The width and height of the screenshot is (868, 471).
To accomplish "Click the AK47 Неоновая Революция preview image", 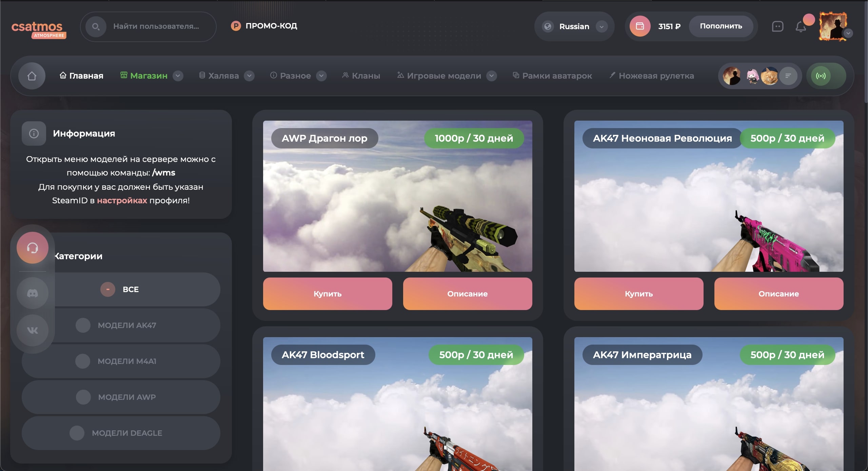I will click(x=709, y=196).
